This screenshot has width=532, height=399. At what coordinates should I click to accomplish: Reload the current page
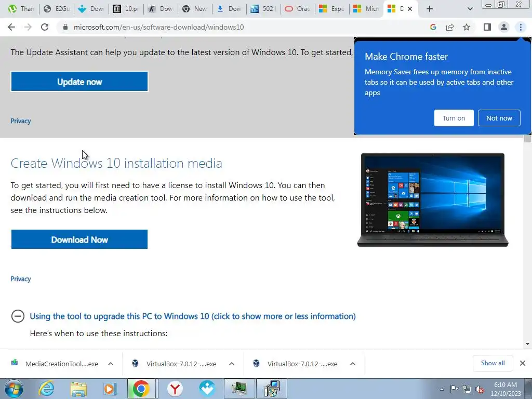tap(45, 27)
